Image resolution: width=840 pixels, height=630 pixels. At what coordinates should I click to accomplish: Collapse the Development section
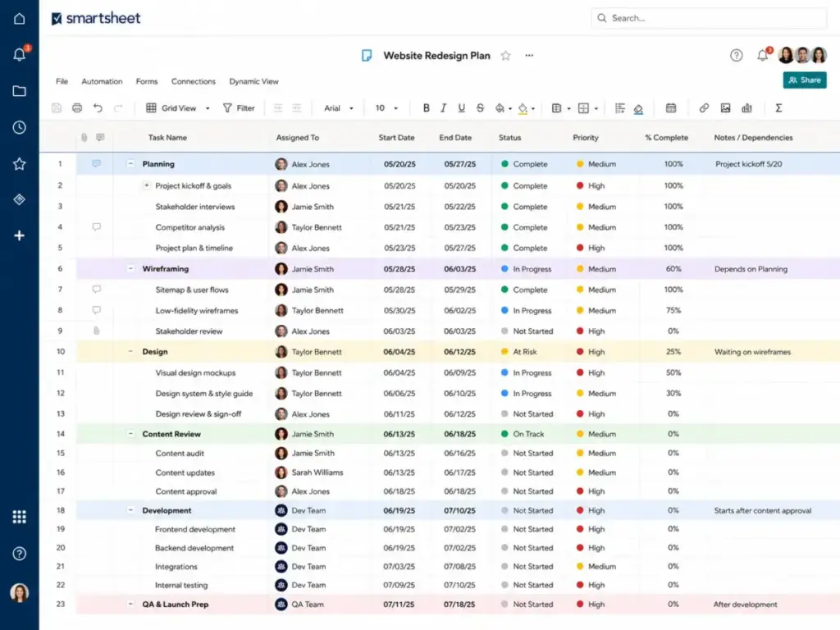point(130,510)
